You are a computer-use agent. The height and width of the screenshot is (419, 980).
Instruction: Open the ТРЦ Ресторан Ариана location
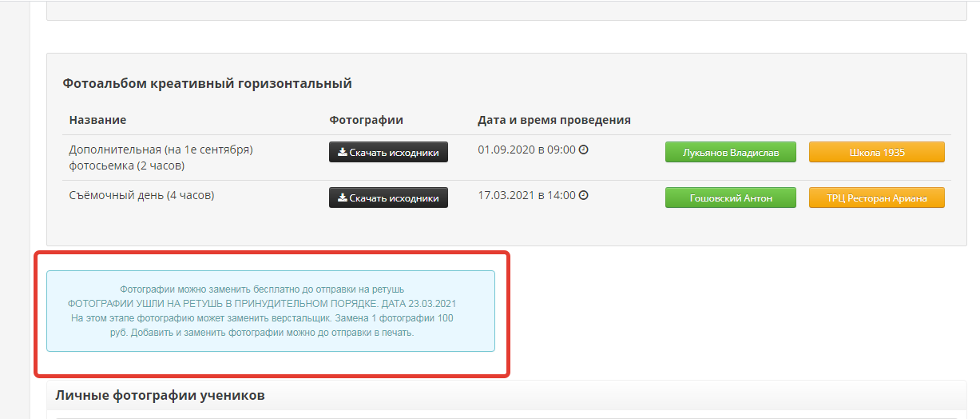tap(877, 198)
